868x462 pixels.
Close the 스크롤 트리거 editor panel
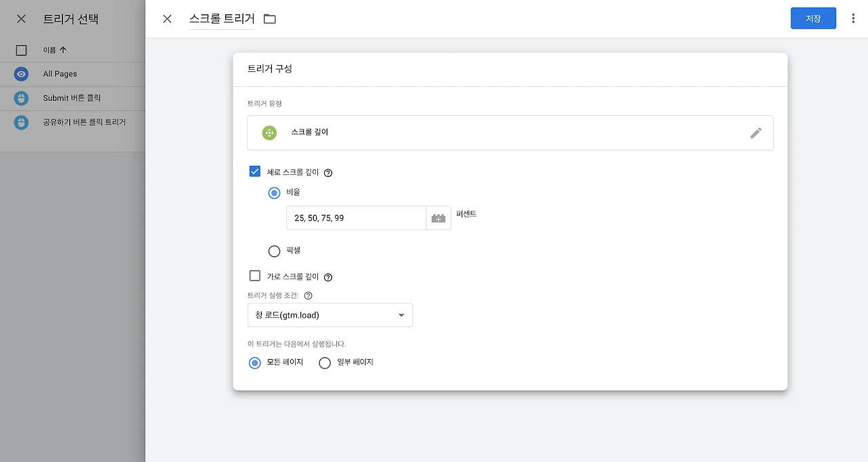(167, 19)
